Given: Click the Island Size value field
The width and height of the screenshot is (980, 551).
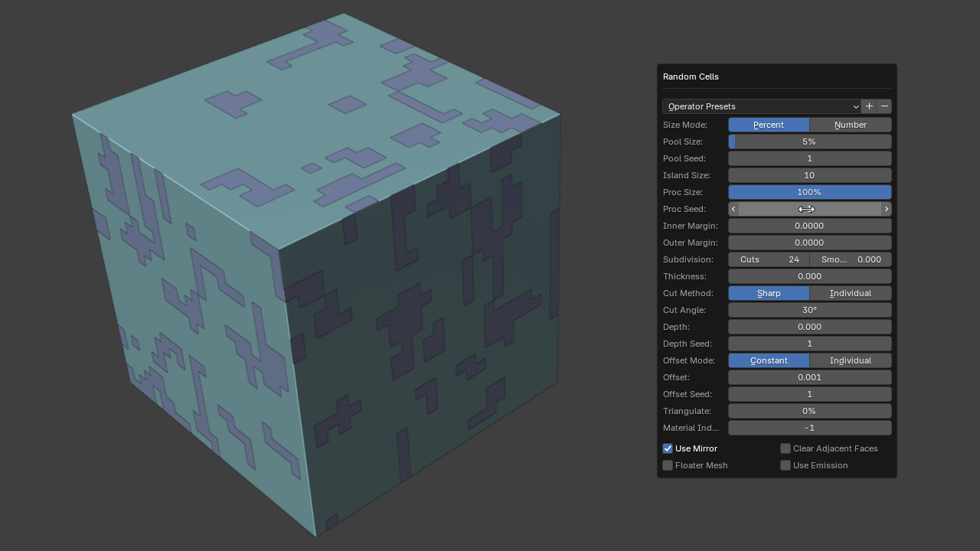Looking at the screenshot, I should pos(809,175).
